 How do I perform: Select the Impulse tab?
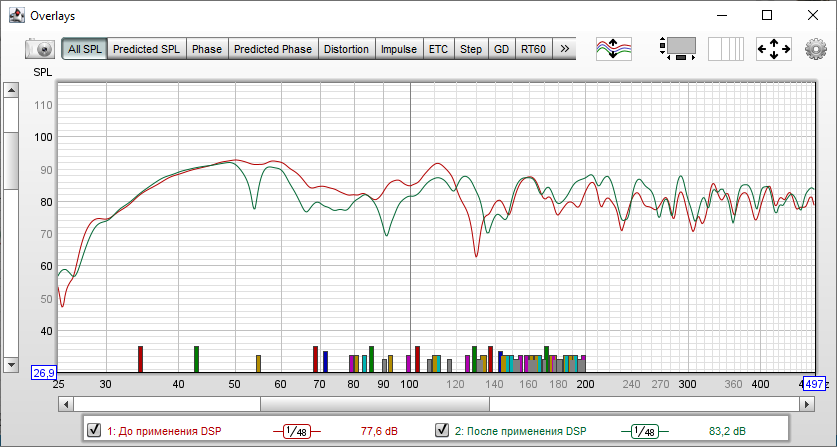point(399,48)
